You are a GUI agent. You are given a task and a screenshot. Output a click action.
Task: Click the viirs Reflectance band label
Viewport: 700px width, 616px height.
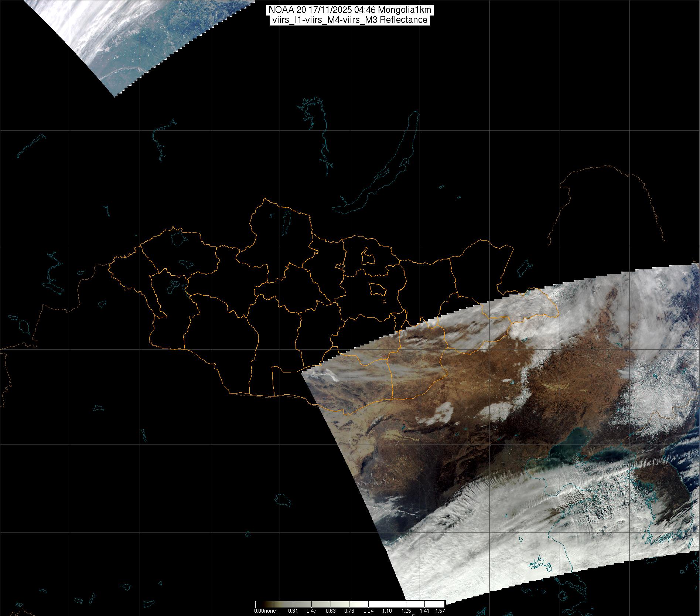click(349, 20)
